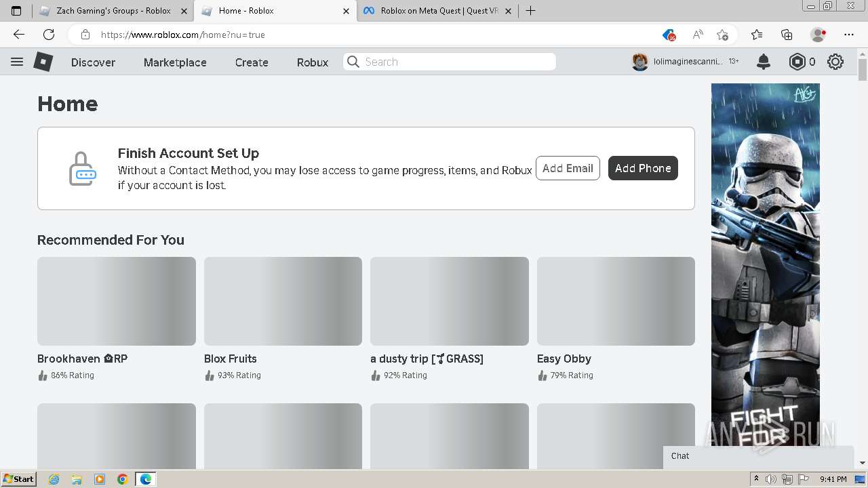Image resolution: width=868 pixels, height=488 pixels.
Task: Click the stormtrooper Fight For advertisement
Action: tap(766, 266)
